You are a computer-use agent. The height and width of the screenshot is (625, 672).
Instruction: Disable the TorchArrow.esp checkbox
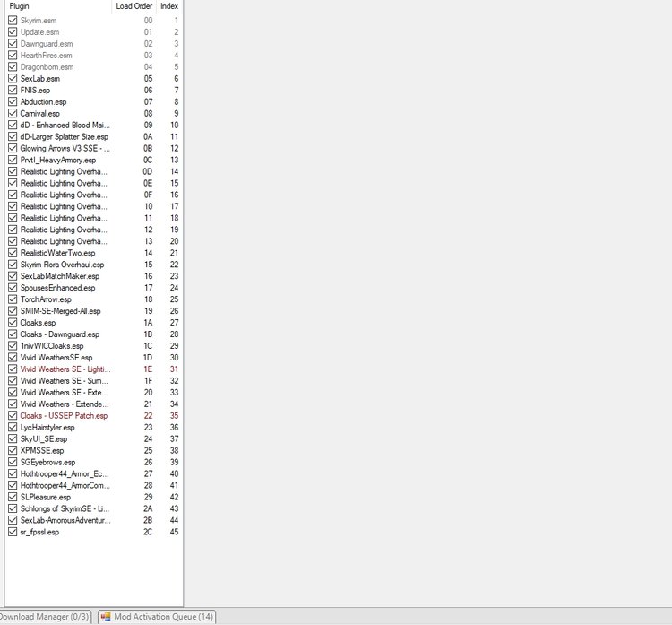point(13,299)
